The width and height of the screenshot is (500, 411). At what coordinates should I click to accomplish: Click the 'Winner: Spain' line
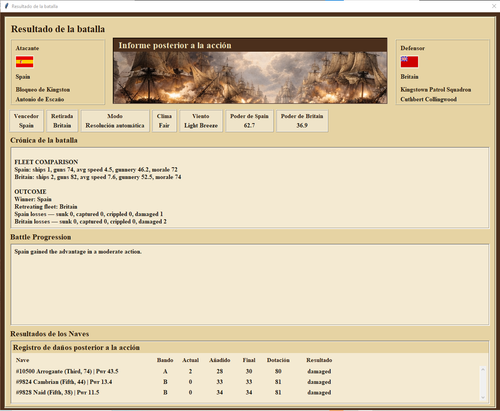33,199
